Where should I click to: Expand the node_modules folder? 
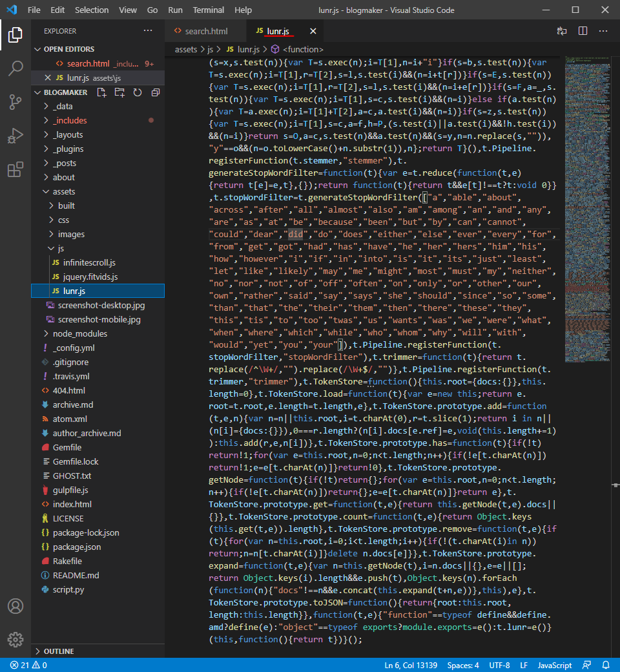[x=98, y=333]
